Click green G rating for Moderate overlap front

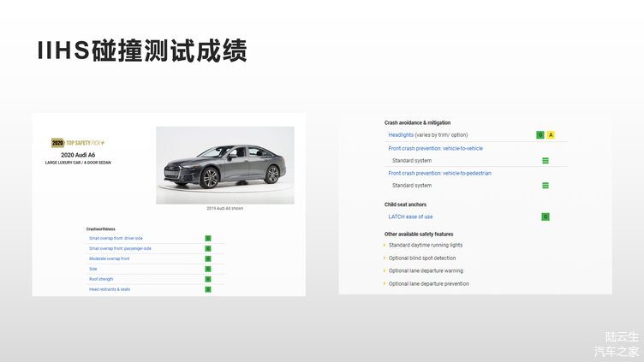pyautogui.click(x=208, y=259)
